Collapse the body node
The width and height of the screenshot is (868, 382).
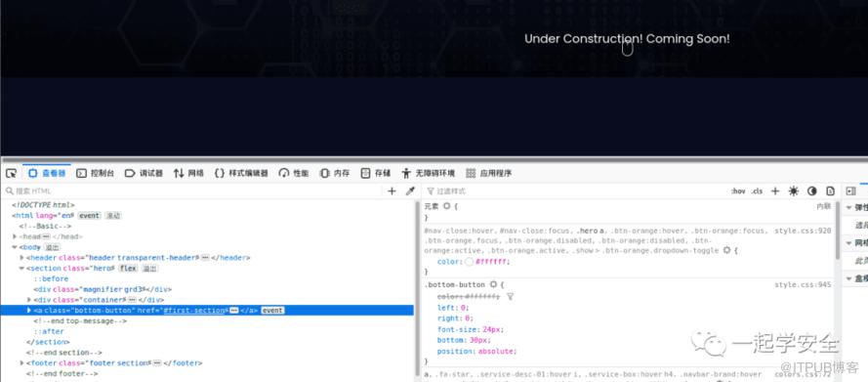[x=15, y=247]
